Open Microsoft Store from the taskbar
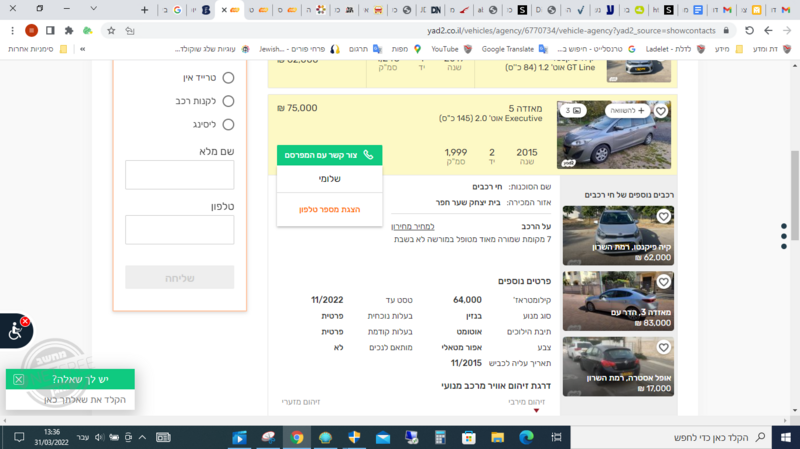This screenshot has width=800, height=449. 468,437
